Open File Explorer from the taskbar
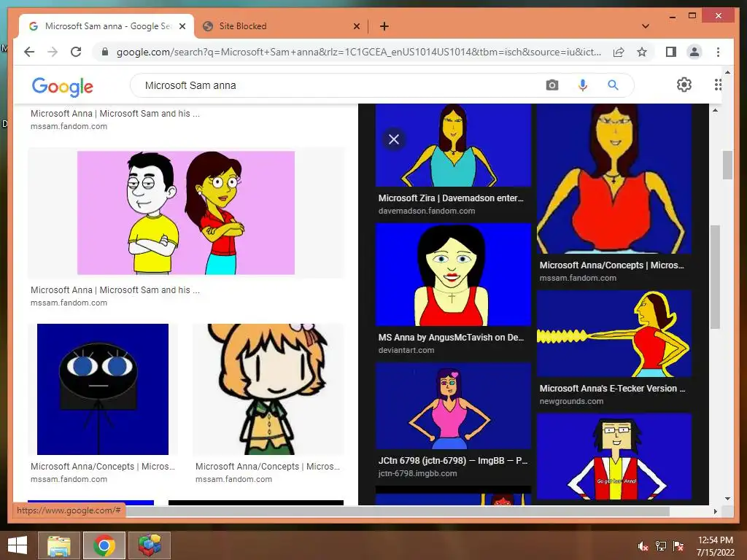This screenshot has height=560, width=747. [58, 545]
